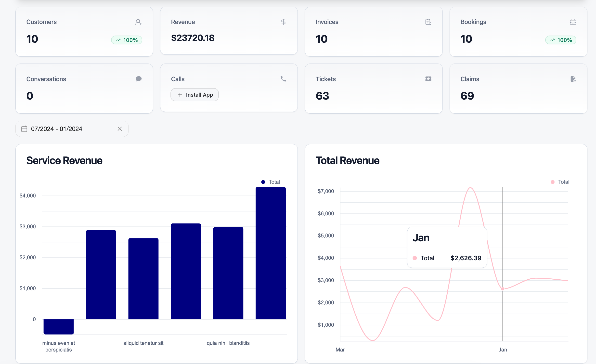The height and width of the screenshot is (364, 596).
Task: Click the quia nihil blanditiis bar
Action: 228,273
